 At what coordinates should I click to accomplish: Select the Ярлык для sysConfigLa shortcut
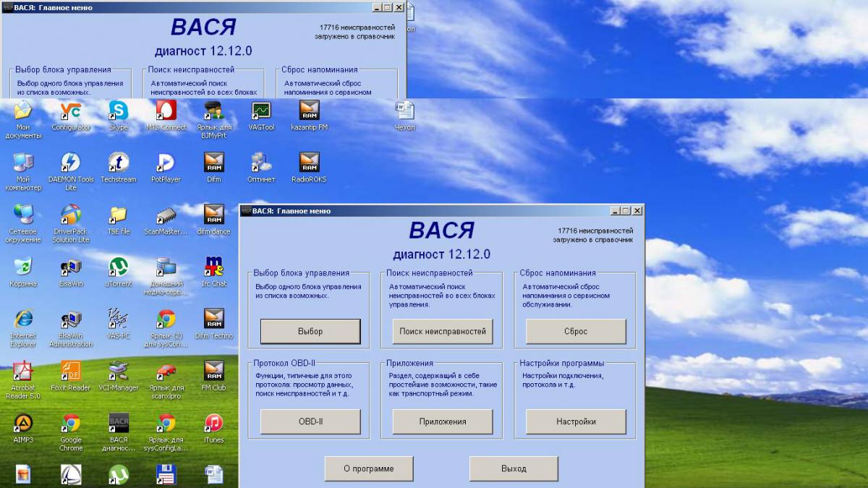click(166, 432)
